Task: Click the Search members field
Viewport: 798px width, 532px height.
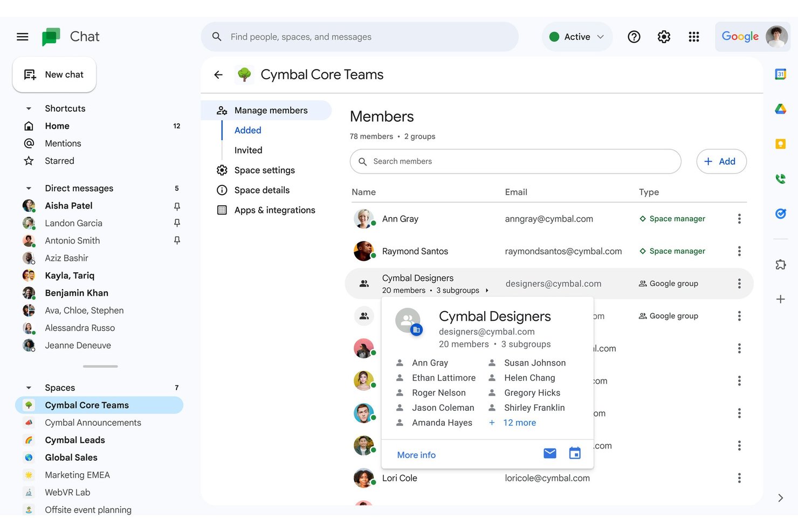Action: pos(515,161)
